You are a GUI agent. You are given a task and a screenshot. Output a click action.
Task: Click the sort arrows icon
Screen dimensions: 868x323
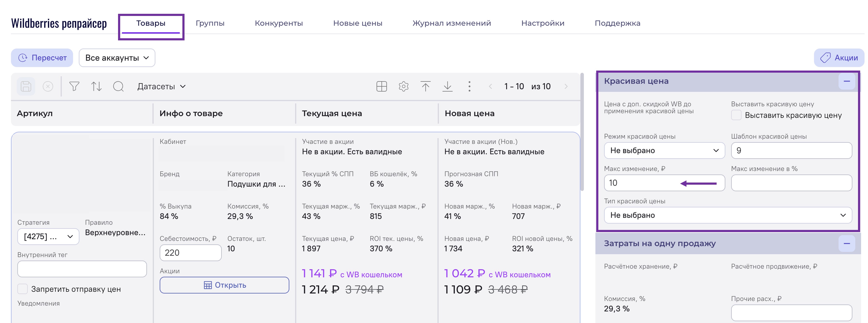(96, 86)
